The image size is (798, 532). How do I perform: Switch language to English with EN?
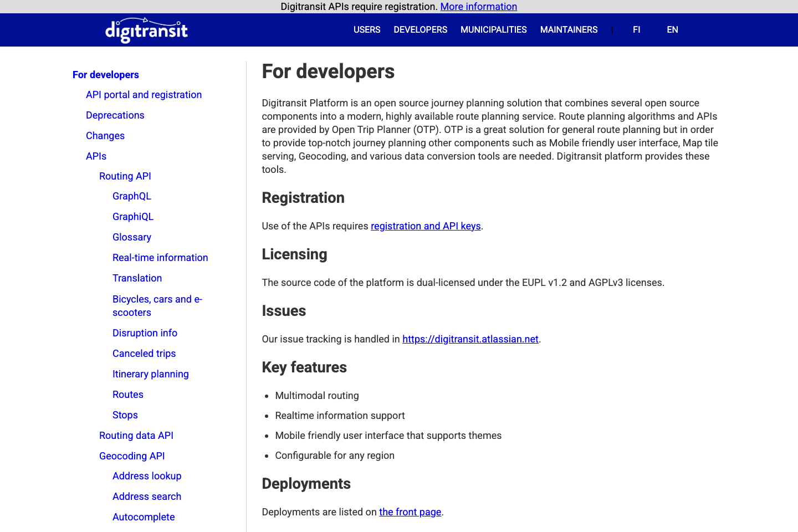[672, 29]
